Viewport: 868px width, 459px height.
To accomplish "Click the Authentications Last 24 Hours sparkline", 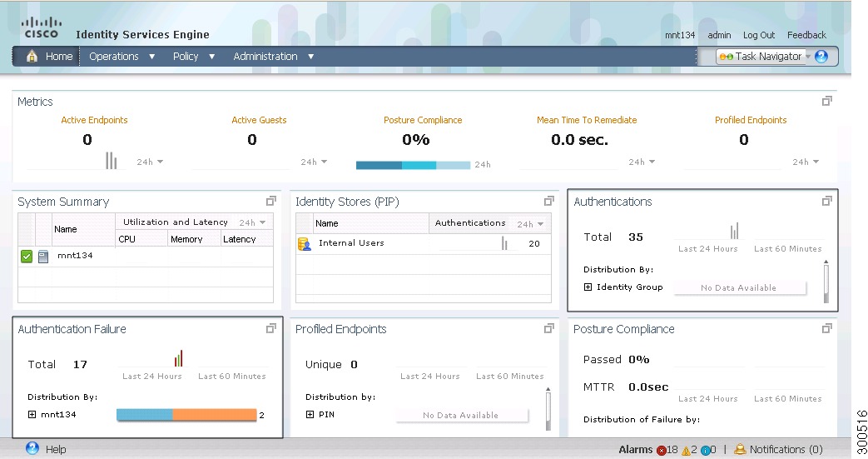I will click(735, 231).
